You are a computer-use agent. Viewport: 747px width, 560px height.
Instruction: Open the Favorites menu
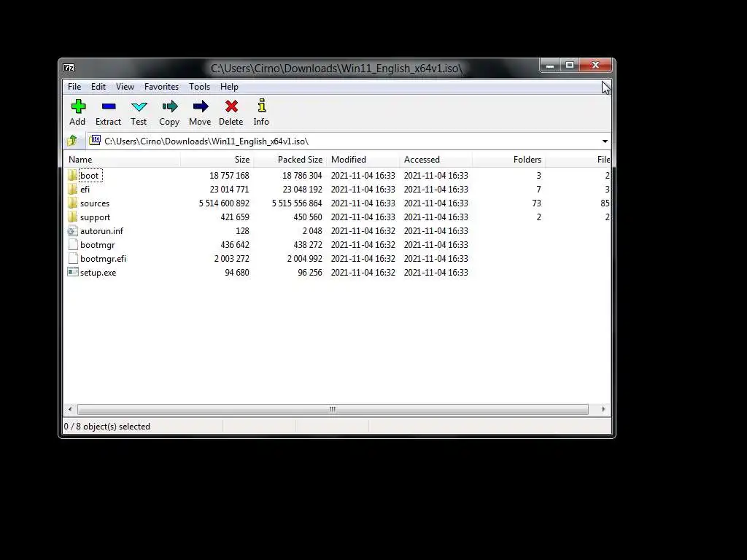click(x=161, y=87)
